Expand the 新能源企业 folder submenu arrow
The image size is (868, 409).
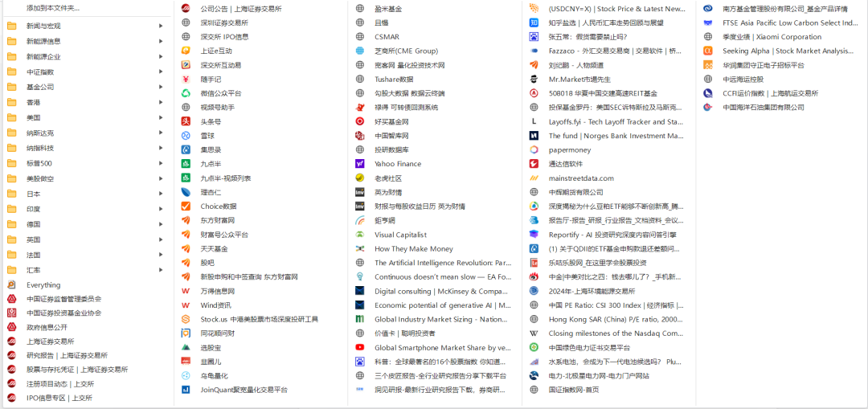point(161,56)
